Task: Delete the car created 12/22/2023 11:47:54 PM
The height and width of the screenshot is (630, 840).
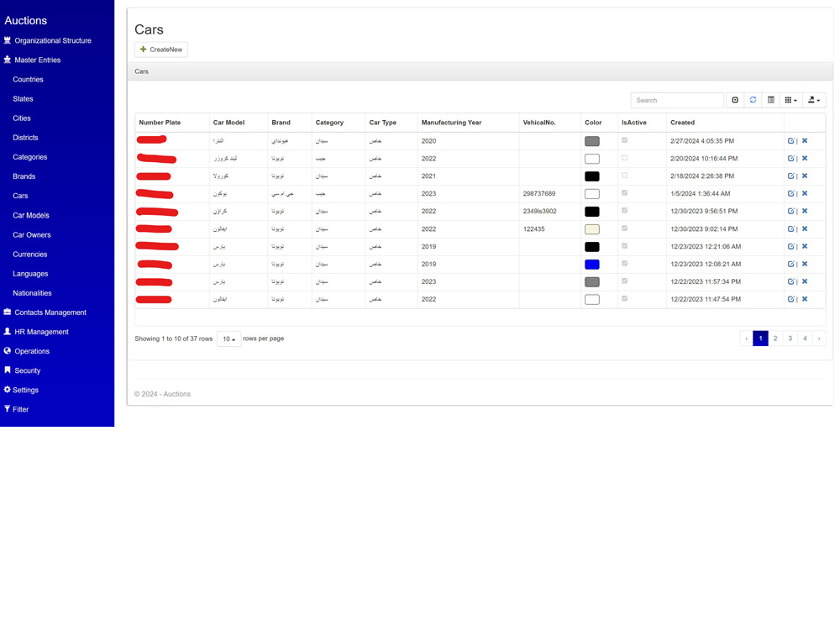Action: pos(805,300)
